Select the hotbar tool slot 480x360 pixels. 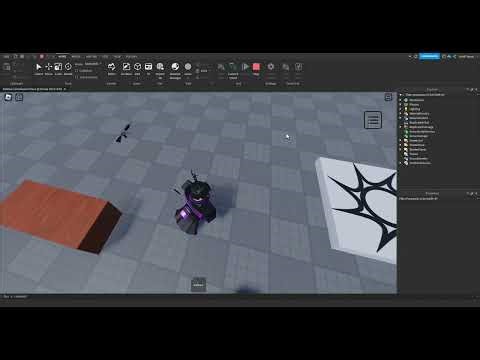click(x=198, y=285)
